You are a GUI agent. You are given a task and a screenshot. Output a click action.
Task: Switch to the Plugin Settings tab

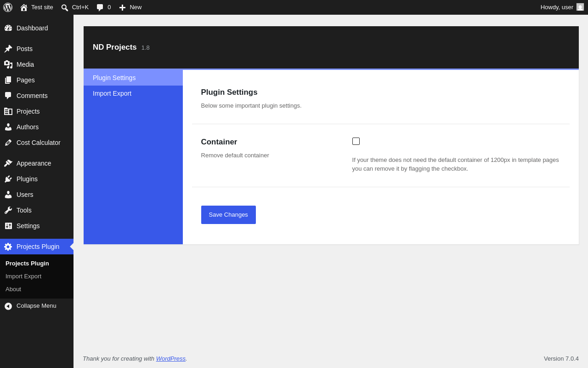point(133,78)
